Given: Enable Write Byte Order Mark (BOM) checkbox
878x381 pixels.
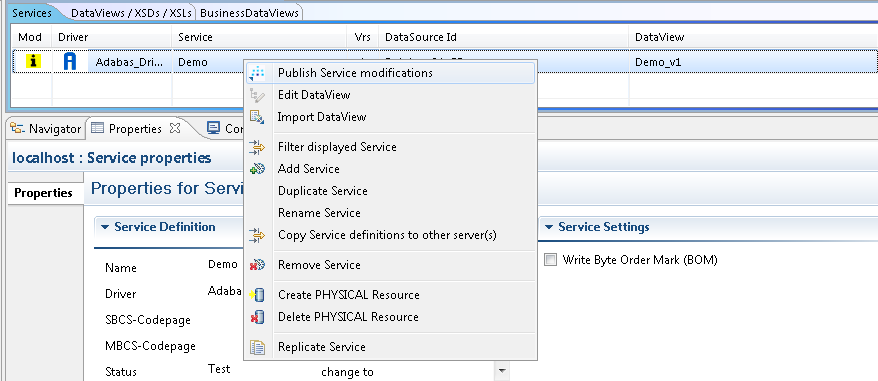Looking at the screenshot, I should coord(551,260).
